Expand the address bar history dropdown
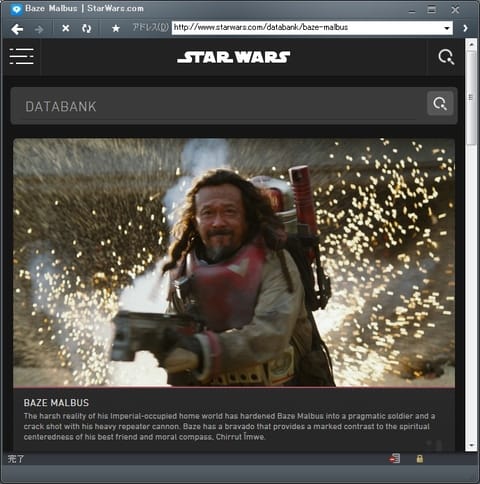 coord(447,28)
